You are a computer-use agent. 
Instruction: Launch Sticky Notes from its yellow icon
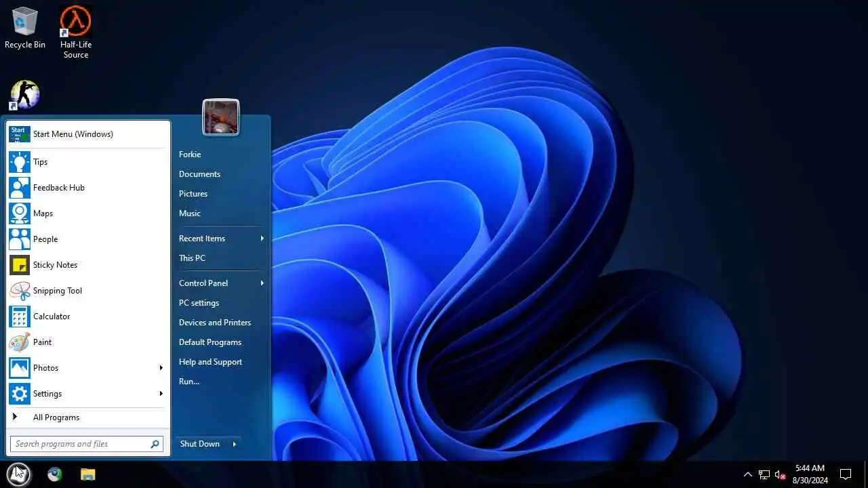[x=20, y=265]
